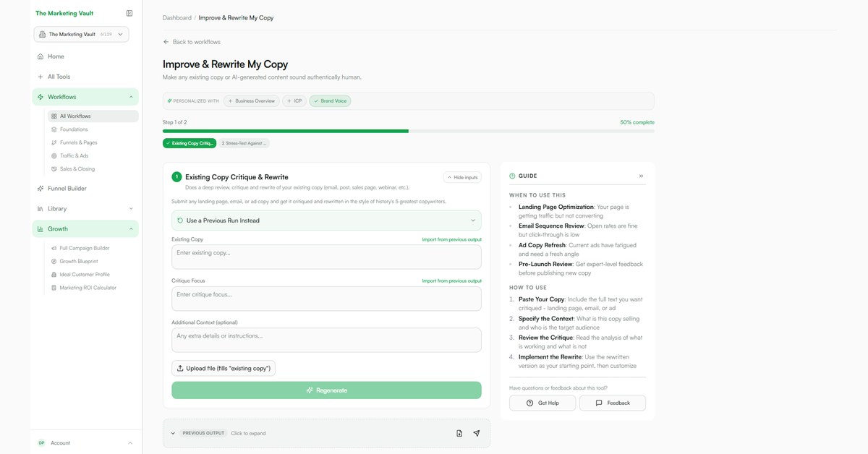The height and width of the screenshot is (454, 868).
Task: Click the Full Campaign Builder megaphone icon
Action: click(54, 248)
